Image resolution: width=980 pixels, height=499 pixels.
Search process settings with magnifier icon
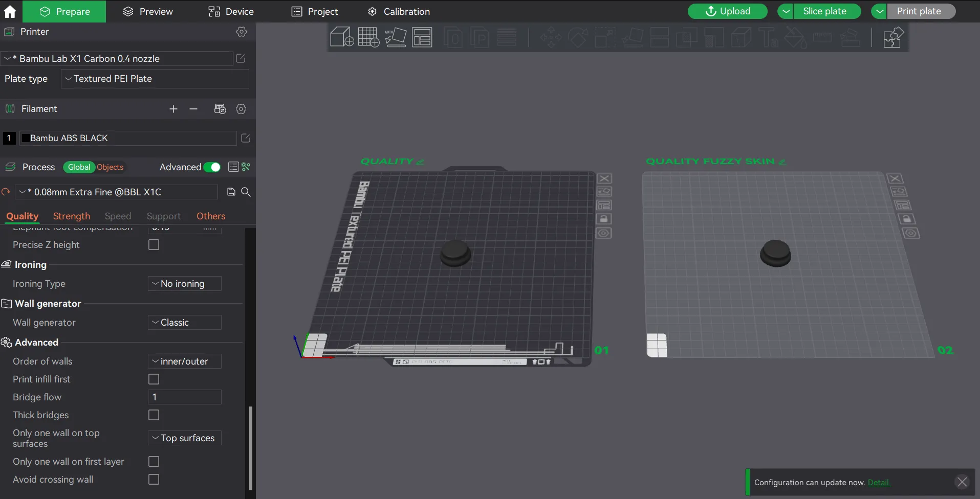click(x=246, y=192)
